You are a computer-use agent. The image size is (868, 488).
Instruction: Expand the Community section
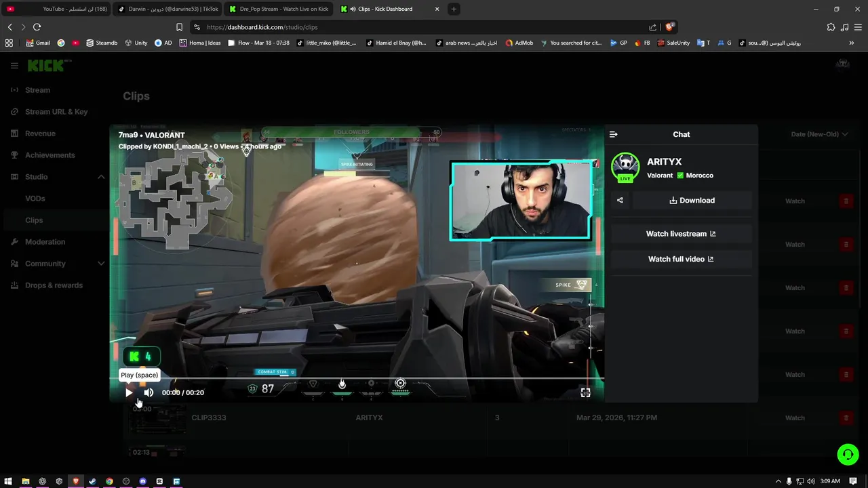click(101, 264)
